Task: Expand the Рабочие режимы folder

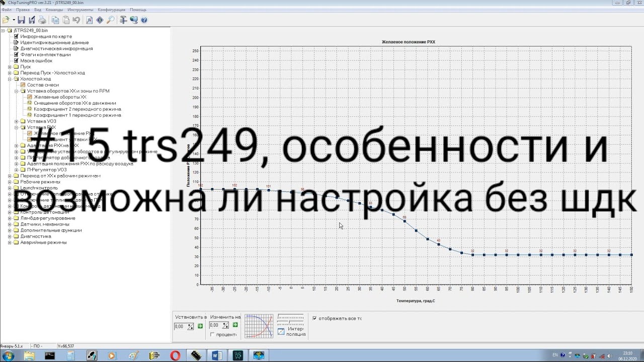Action: pyautogui.click(x=10, y=182)
